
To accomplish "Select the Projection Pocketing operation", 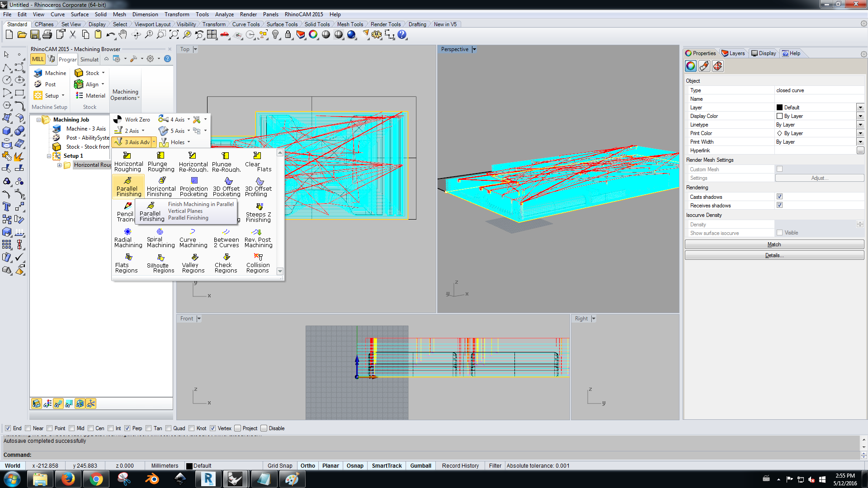I will tap(193, 186).
